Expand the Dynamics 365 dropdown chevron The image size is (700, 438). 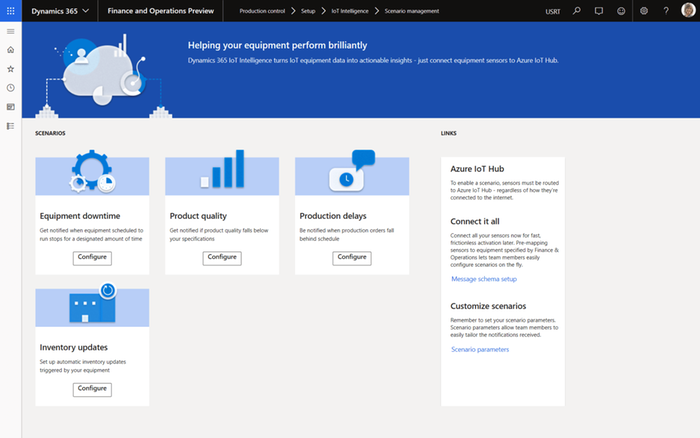click(x=85, y=10)
